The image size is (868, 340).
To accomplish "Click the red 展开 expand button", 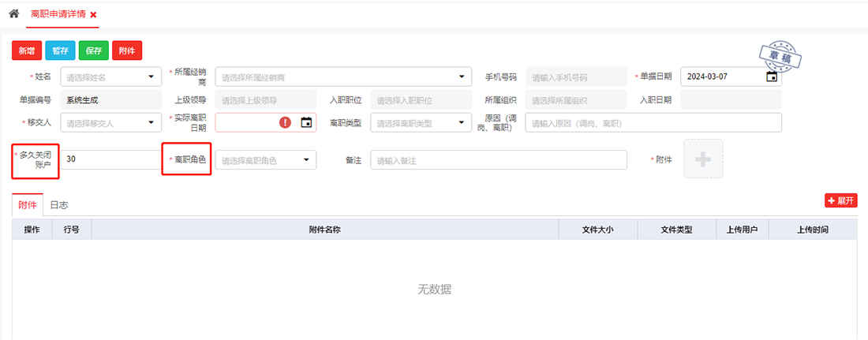I will click(x=840, y=200).
